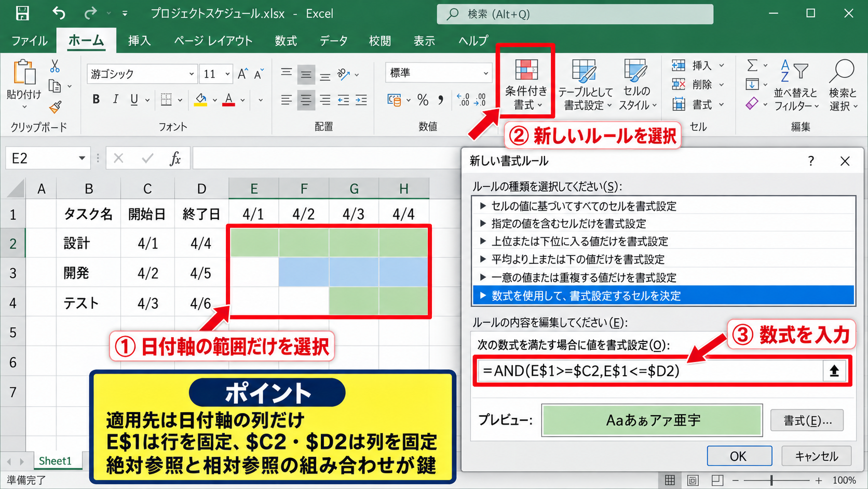This screenshot has width=868, height=489.
Task: Open the 挿入 cells dropdown
Action: pyautogui.click(x=698, y=65)
